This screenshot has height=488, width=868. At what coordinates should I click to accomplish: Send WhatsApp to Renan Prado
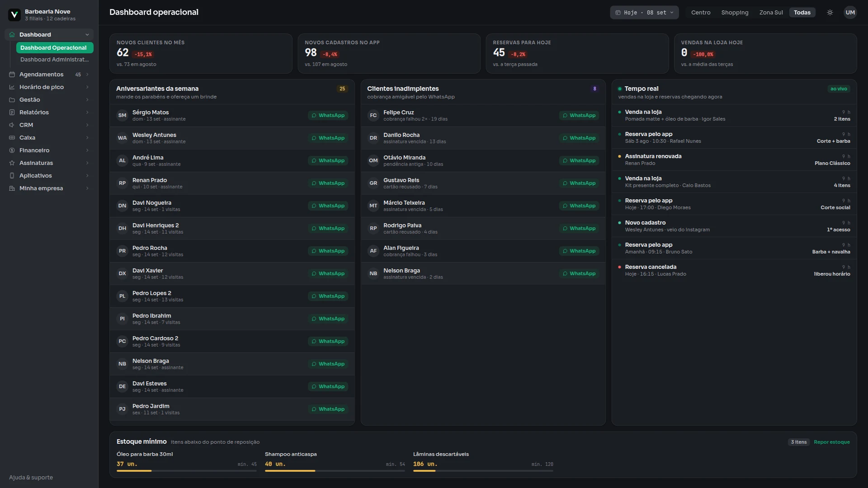point(328,183)
